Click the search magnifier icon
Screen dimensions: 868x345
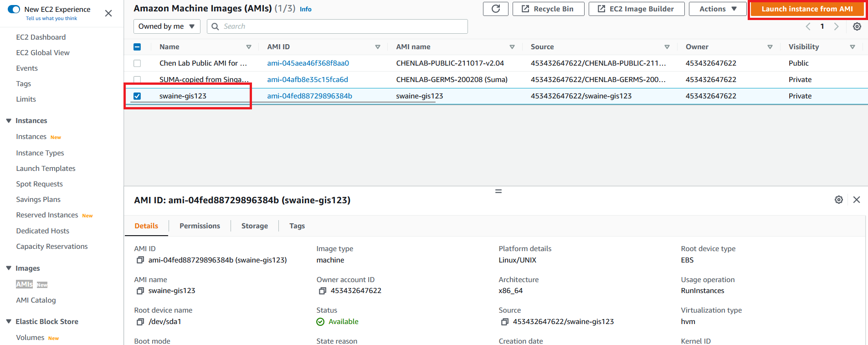tap(216, 26)
